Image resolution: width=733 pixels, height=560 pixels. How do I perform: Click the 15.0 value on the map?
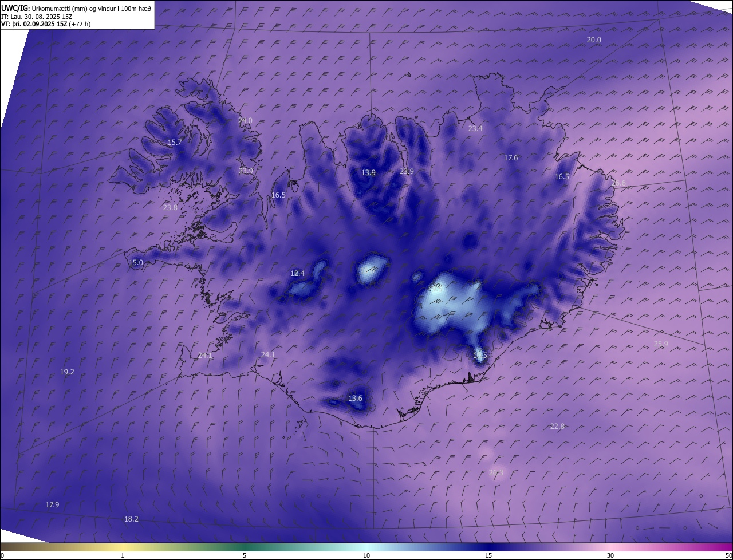point(136,262)
